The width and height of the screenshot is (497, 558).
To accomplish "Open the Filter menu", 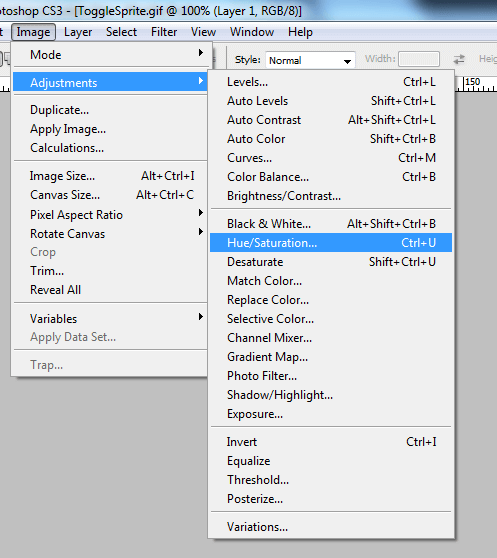I will (x=164, y=32).
